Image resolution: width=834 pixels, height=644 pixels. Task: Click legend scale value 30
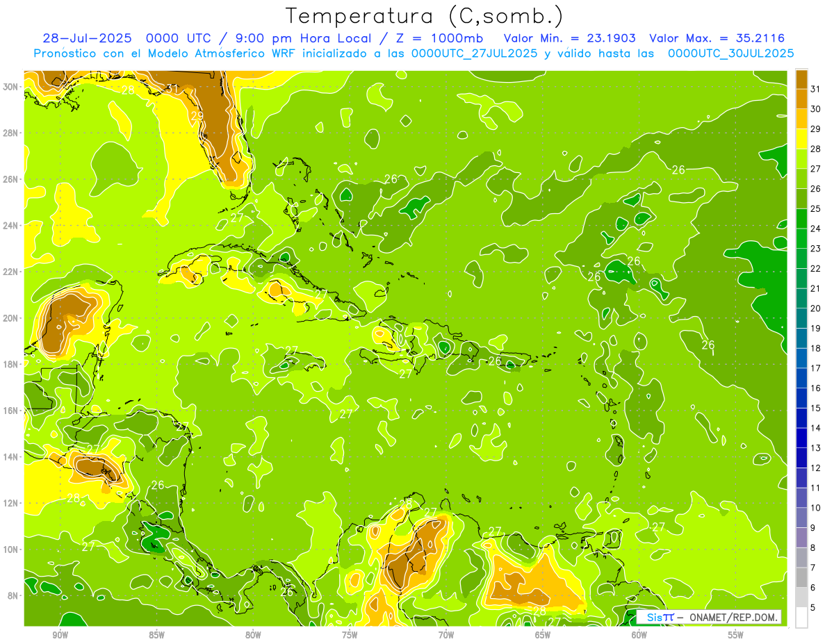[816, 109]
